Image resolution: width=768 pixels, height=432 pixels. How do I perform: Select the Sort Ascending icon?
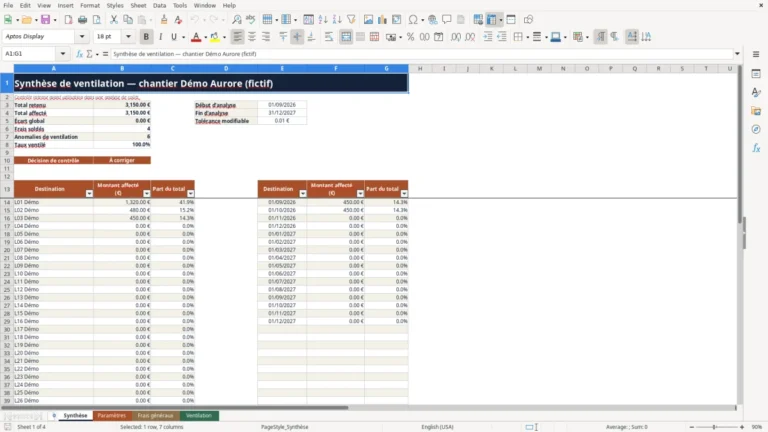click(x=323, y=20)
